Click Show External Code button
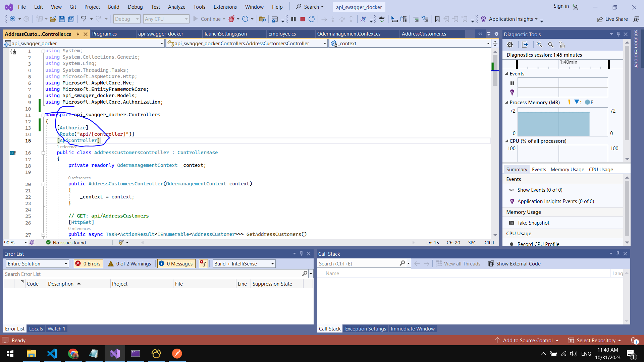The image size is (644, 362). click(x=515, y=264)
